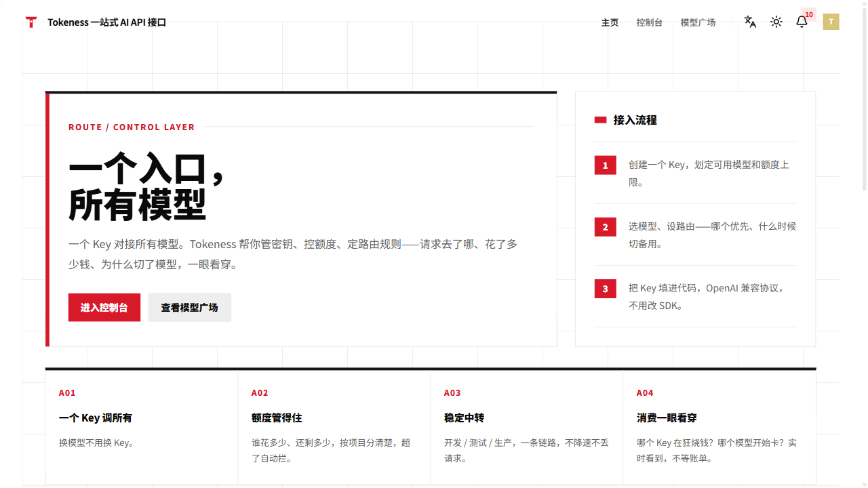This screenshot has width=868, height=488.
Task: Click the ROUTE / CONTROL LAYER label
Action: pos(132,127)
